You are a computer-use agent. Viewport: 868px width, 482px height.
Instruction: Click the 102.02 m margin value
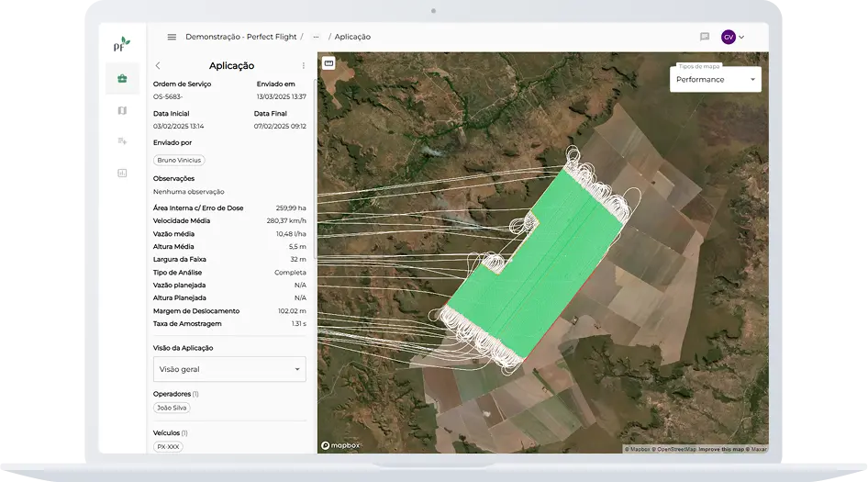(292, 311)
